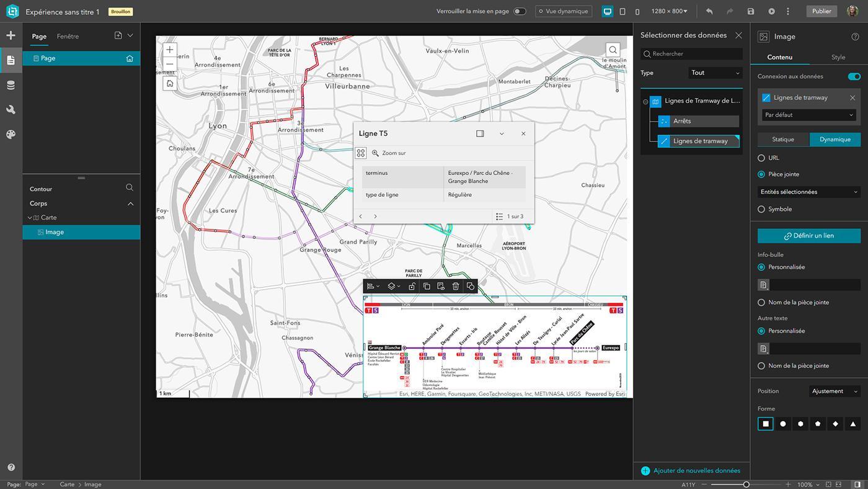
Task: Click the map search magnifier icon
Action: click(x=613, y=50)
